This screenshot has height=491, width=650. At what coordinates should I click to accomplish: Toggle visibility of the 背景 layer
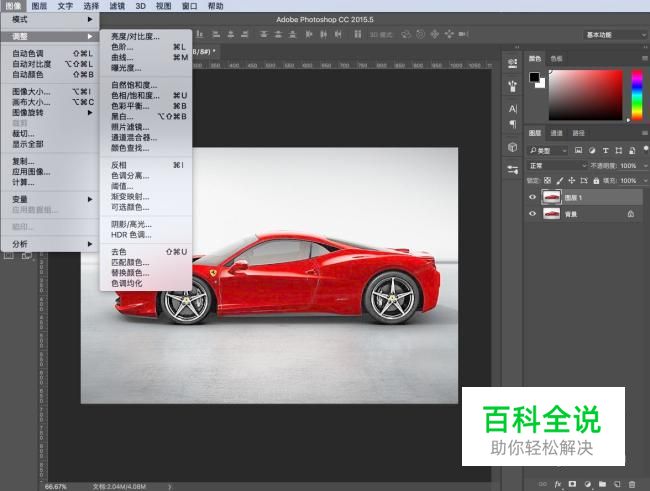pyautogui.click(x=532, y=214)
